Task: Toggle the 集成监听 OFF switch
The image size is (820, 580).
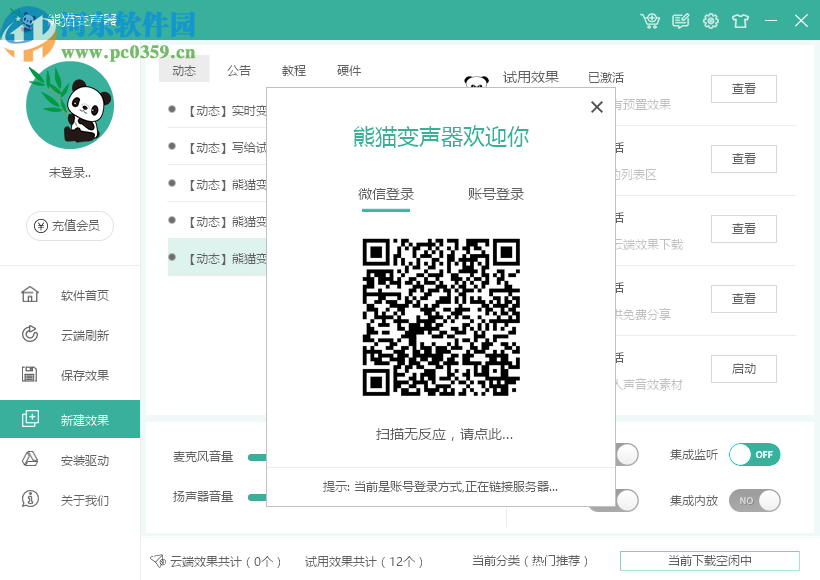Action: (755, 454)
